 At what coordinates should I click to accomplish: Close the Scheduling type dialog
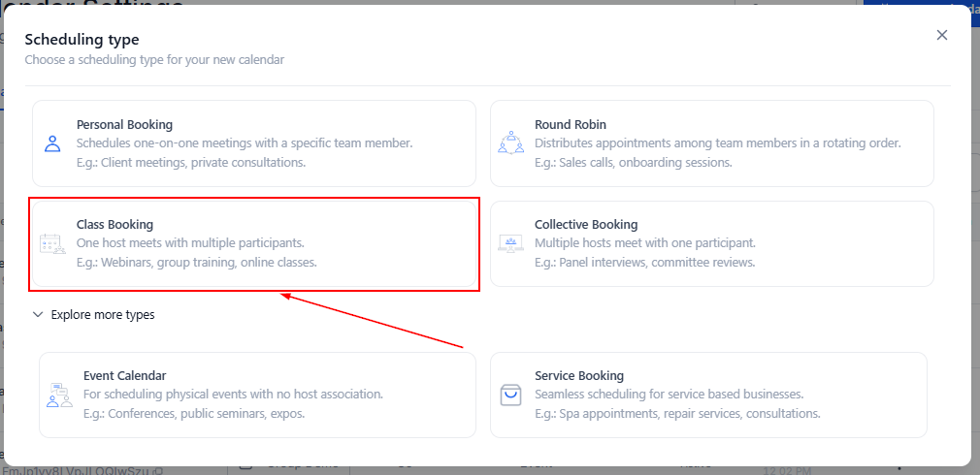[x=941, y=35]
